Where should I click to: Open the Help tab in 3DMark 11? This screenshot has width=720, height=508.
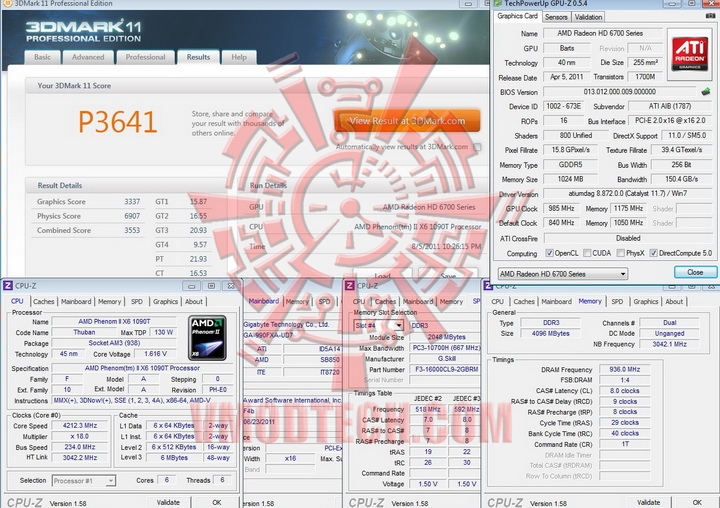tap(239, 57)
